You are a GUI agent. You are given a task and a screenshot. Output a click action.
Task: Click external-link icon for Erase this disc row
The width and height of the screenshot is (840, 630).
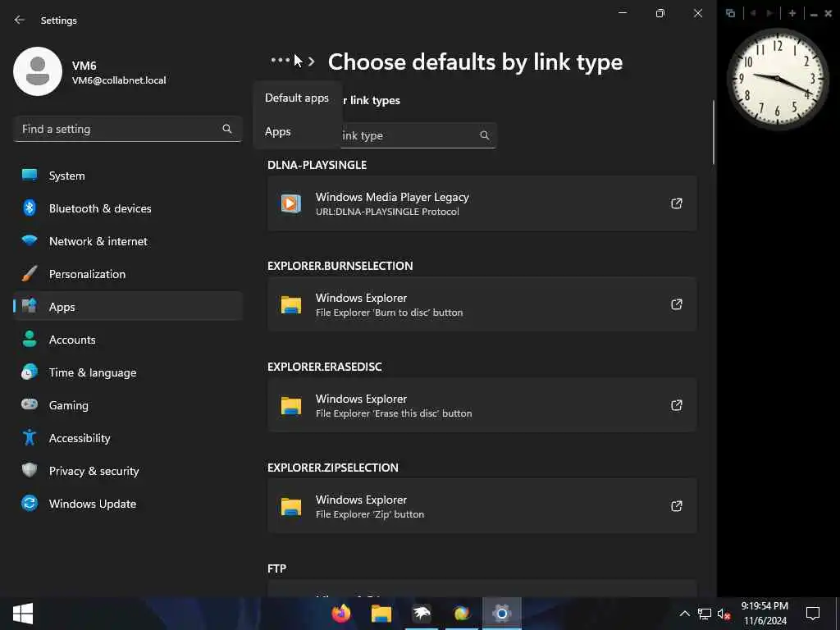coord(677,405)
